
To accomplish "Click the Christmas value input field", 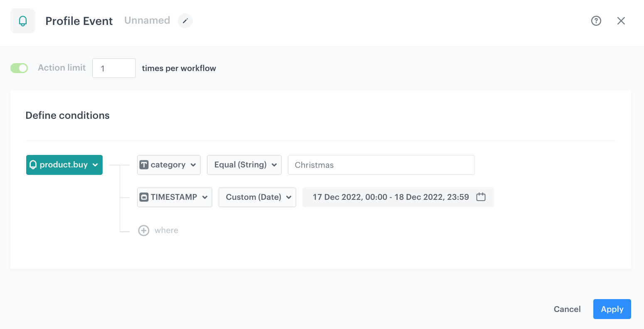I will (381, 165).
